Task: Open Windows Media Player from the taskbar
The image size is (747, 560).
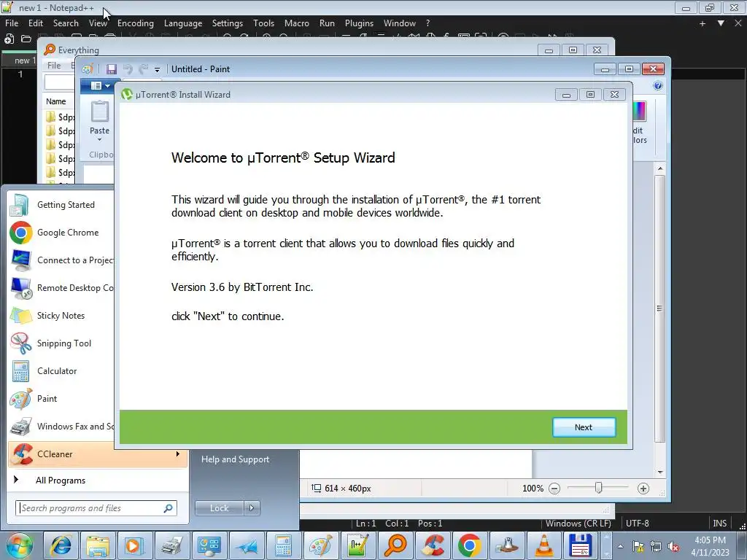Action: (x=134, y=545)
